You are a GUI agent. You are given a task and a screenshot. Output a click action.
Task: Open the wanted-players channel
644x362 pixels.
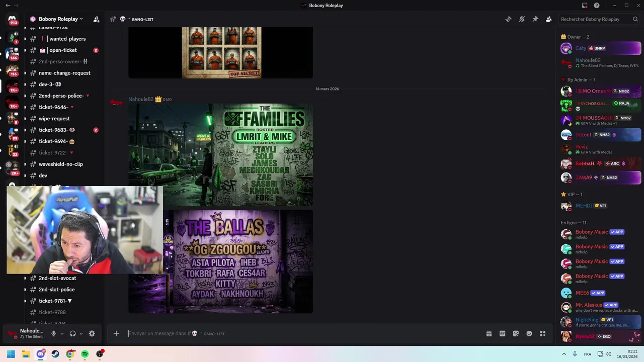pyautogui.click(x=63, y=39)
